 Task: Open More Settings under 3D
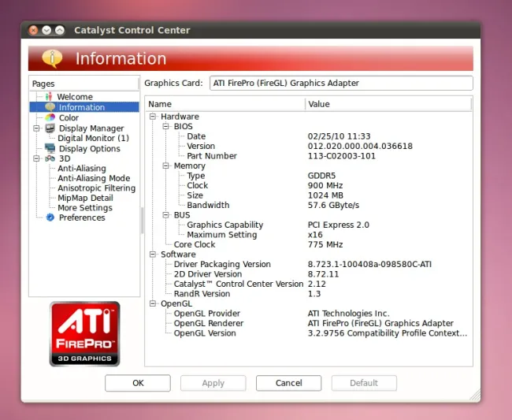(x=85, y=208)
